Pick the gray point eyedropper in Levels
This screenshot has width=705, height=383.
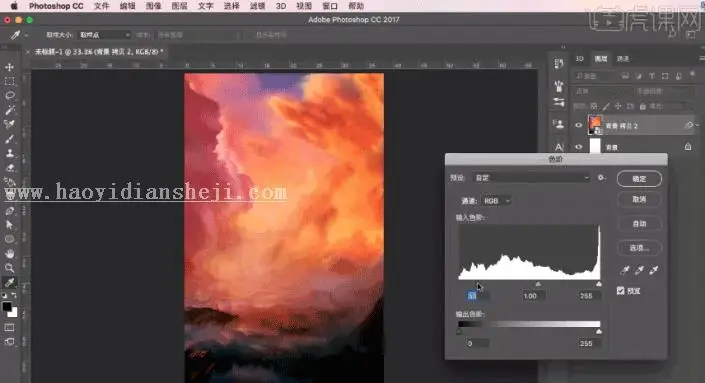(639, 270)
